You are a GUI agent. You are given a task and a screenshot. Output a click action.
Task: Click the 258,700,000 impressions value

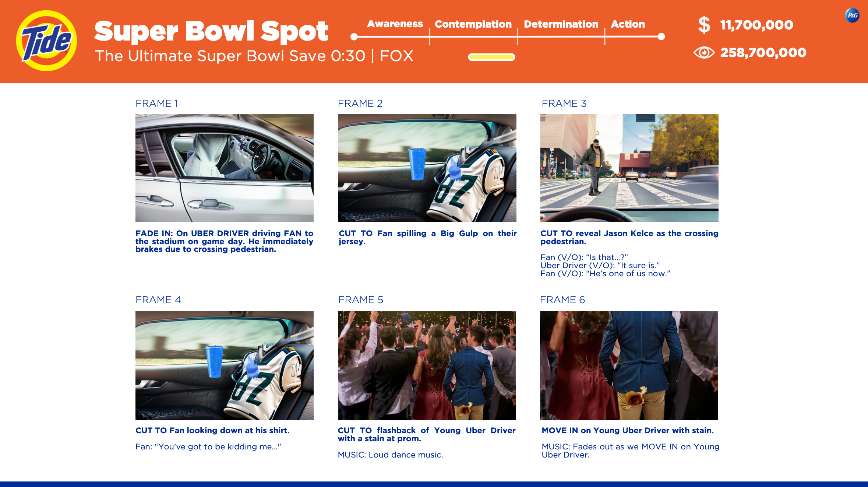point(763,53)
